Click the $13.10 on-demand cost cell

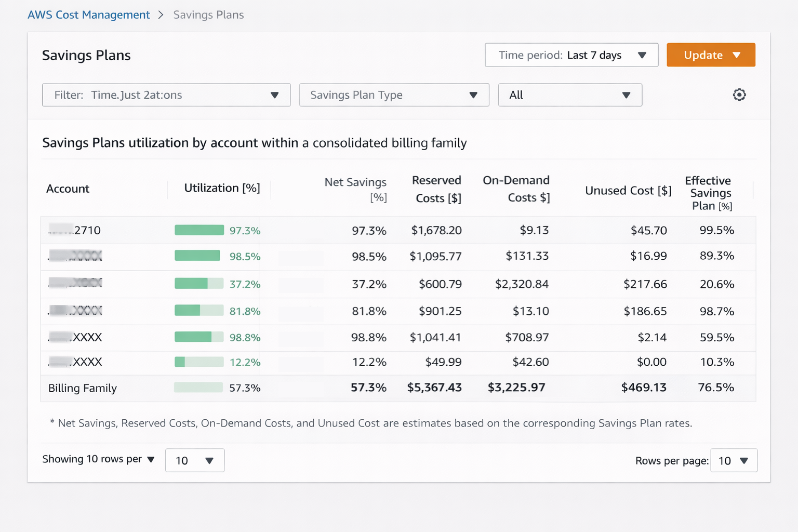click(530, 311)
